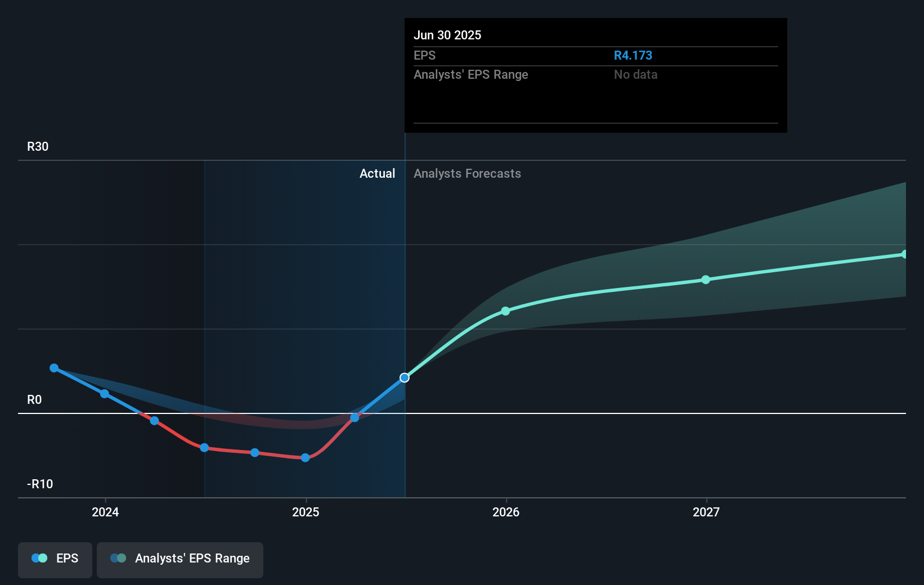Viewport: 924px width, 585px height.
Task: Select the 2027 forecast data point
Action: pos(706,280)
